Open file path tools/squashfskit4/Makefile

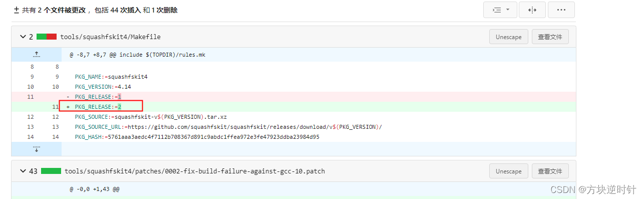110,37
